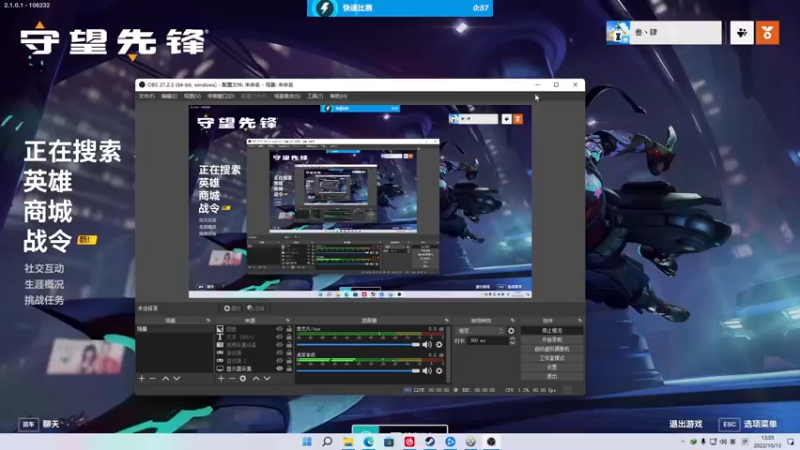Screen dimensions: 800x450
Task: Toggle lock on 视频采集设备 source
Action: (x=289, y=345)
